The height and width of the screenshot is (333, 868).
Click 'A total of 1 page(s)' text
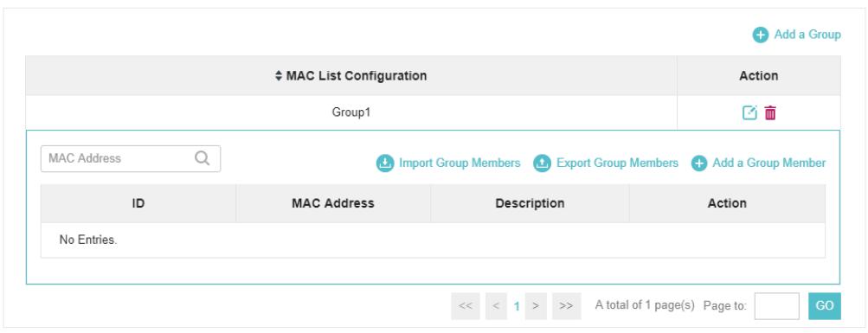pos(645,305)
